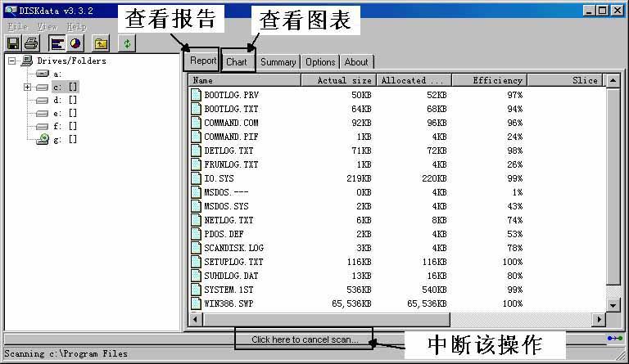The image size is (629, 364).
Task: Click the Print toolbar icon
Action: click(31, 43)
